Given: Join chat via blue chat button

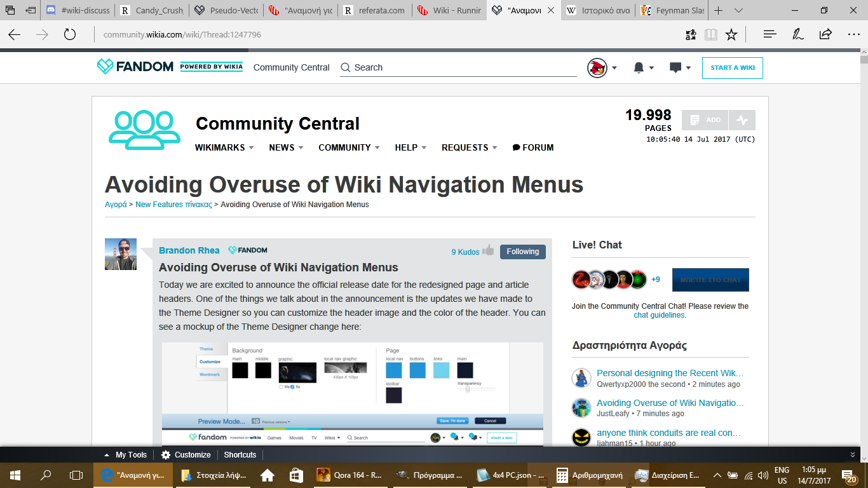Looking at the screenshot, I should [710, 280].
